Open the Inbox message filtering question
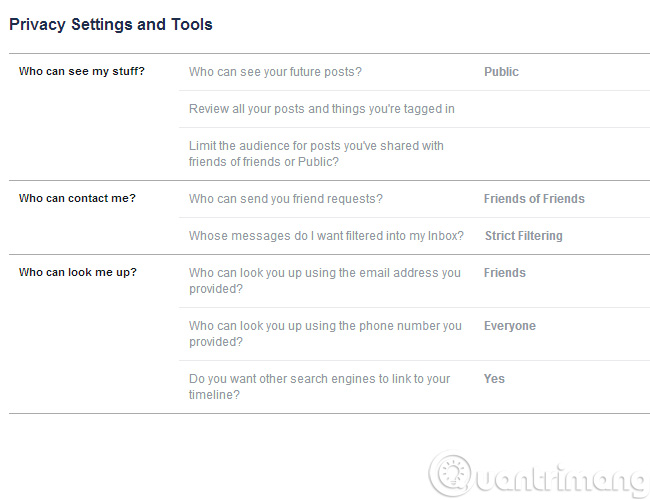 point(326,236)
